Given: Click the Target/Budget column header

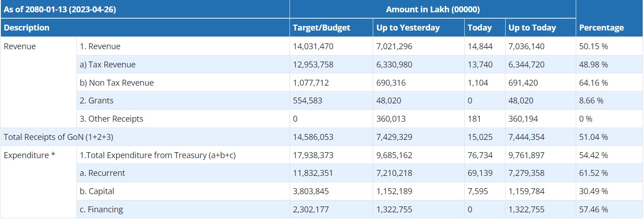Looking at the screenshot, I should 321,28.
